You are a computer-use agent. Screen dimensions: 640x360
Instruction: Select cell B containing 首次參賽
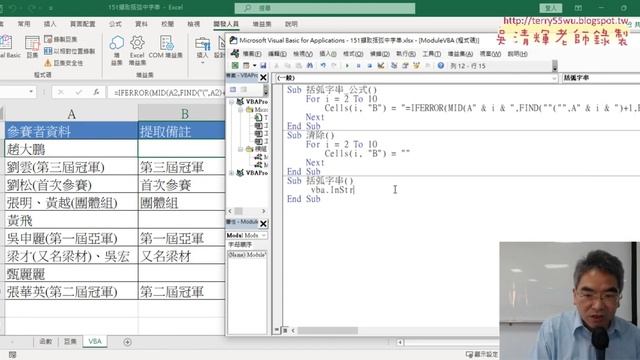tap(182, 185)
